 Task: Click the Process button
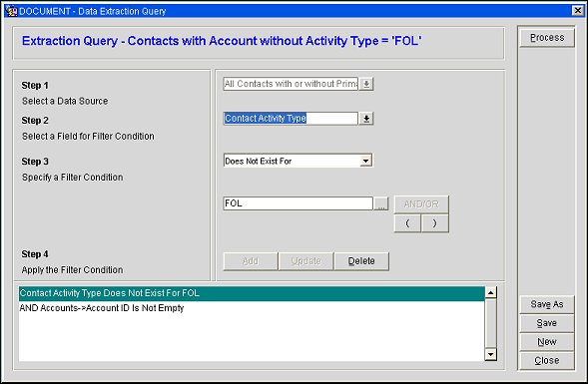547,38
